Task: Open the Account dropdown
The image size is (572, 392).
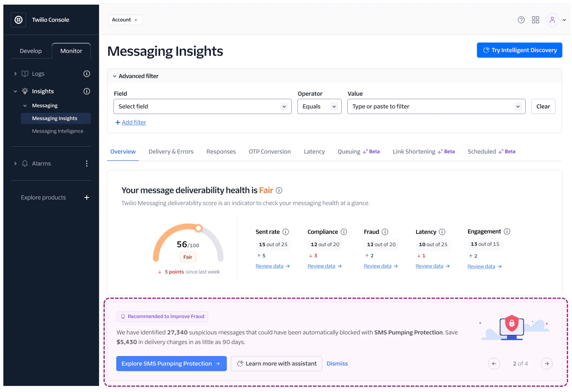Action: pos(125,20)
